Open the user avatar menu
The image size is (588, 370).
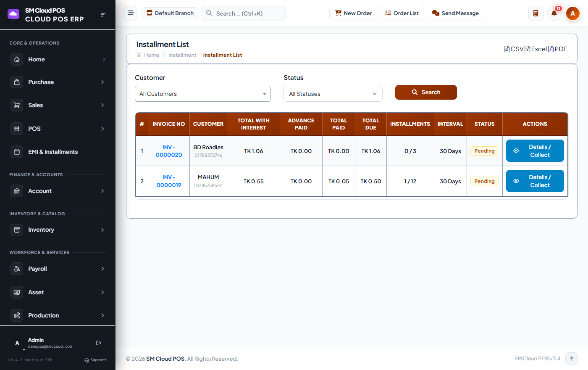[x=573, y=13]
